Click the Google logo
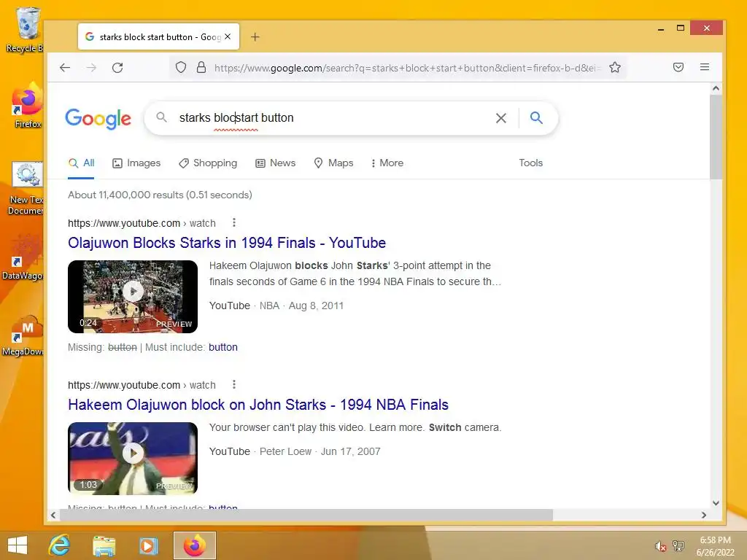 click(98, 118)
